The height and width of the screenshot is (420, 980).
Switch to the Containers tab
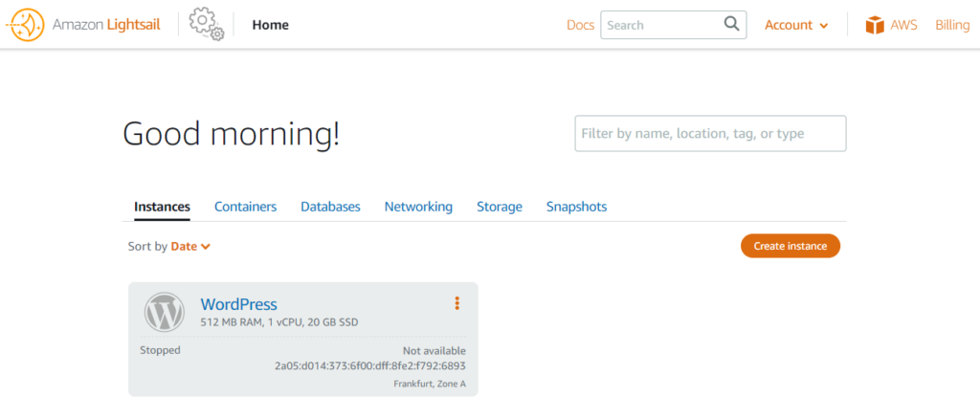click(246, 207)
